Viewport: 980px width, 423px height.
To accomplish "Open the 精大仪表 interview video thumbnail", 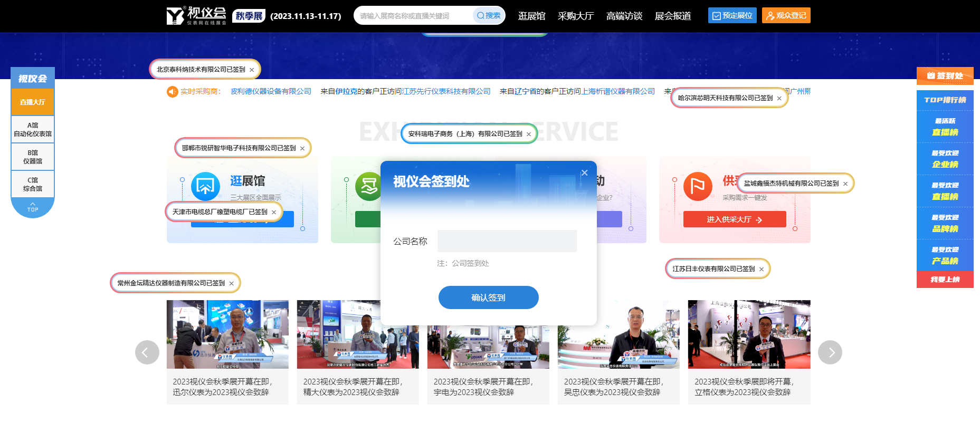I will click(358, 334).
